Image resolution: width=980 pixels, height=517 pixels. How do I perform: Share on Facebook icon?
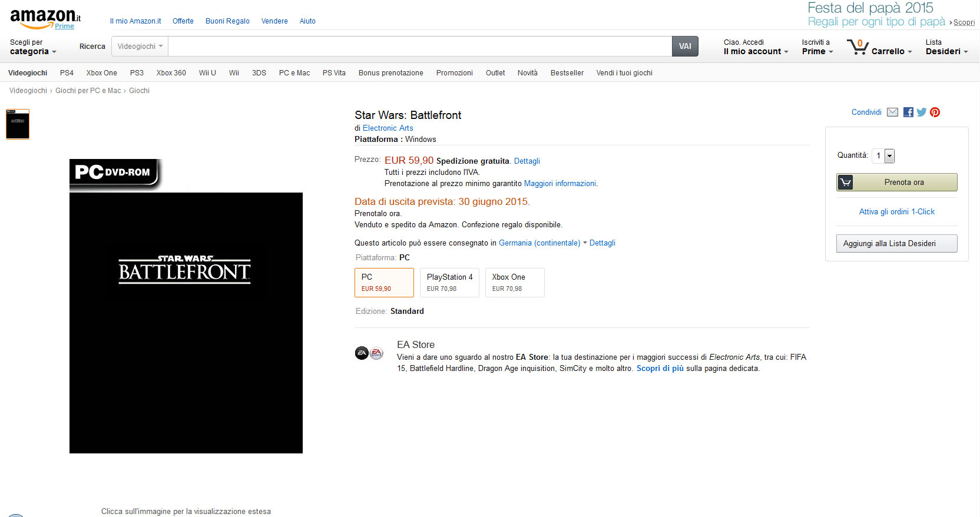point(908,112)
